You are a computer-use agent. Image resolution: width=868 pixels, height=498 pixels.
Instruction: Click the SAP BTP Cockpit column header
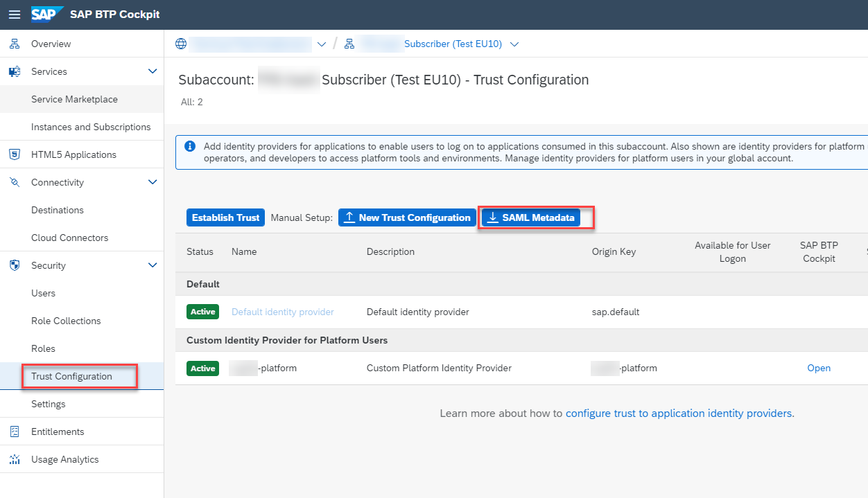819,252
